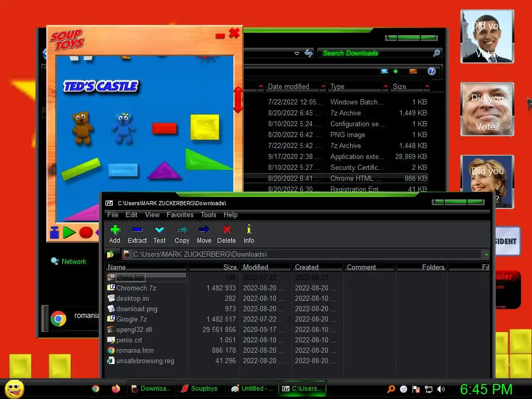
Task: Sort by Modified column in 7-Zip
Action: coord(265,267)
